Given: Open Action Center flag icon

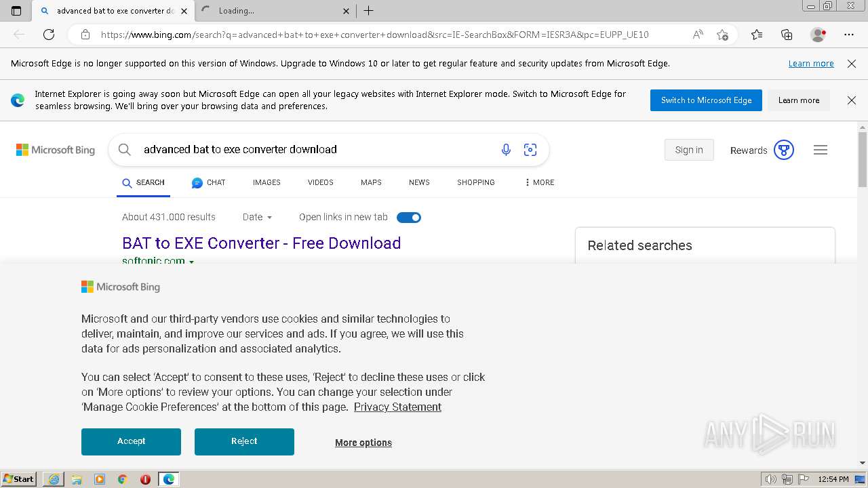Looking at the screenshot, I should tap(804, 479).
